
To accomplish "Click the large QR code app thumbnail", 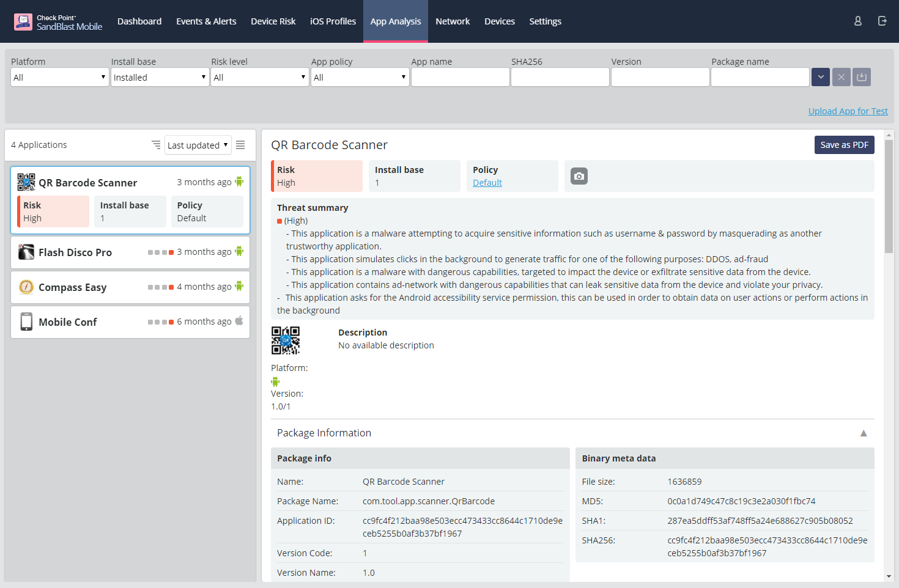I will [286, 340].
